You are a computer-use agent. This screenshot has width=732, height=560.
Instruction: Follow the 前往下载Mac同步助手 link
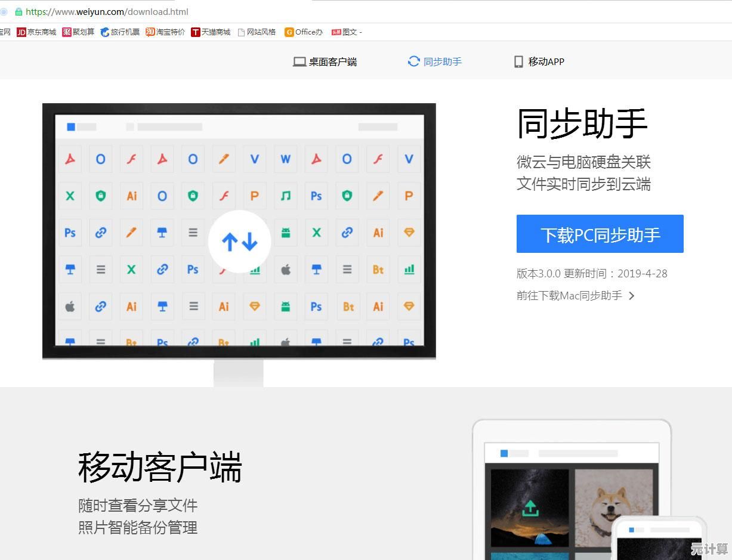[x=569, y=295]
